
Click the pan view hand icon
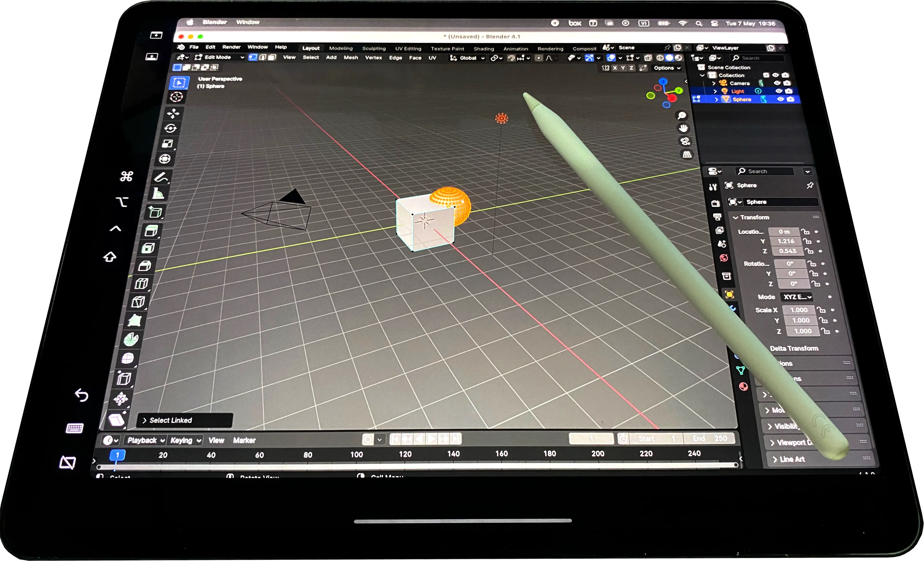click(683, 128)
